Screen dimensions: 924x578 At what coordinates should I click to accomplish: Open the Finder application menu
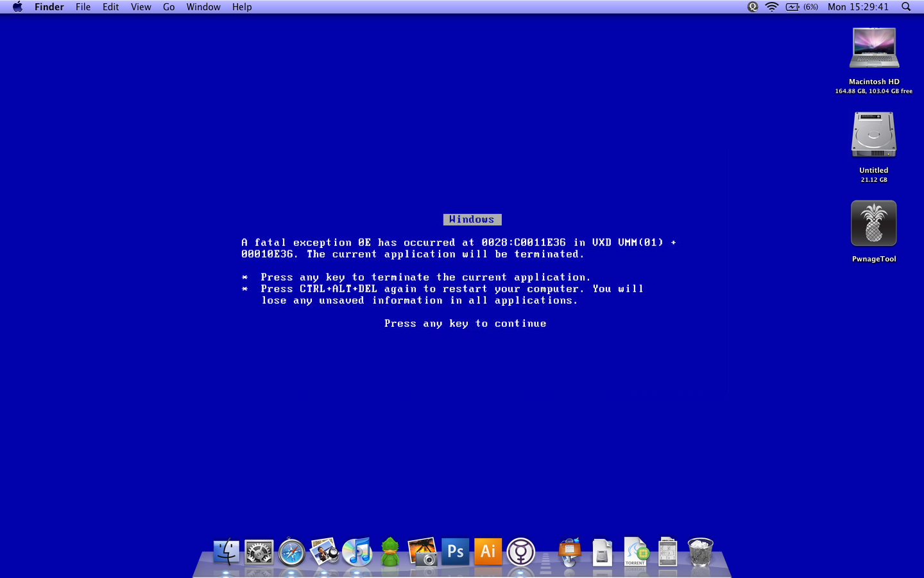(x=49, y=7)
